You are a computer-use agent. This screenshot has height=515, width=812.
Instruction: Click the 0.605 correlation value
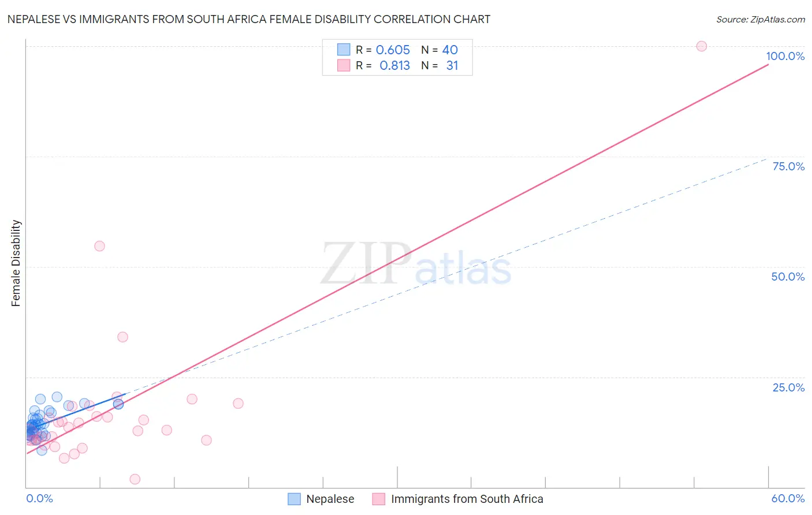[x=393, y=50]
